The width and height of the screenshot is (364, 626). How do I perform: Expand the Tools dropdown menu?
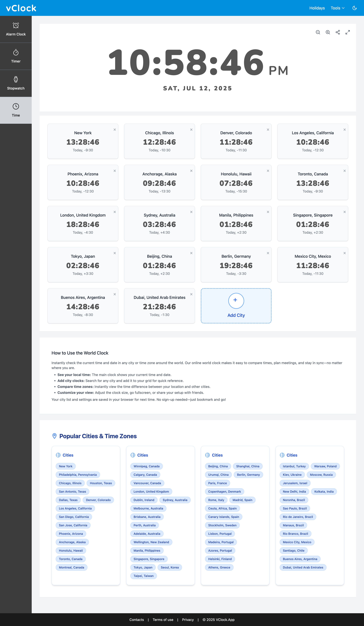tap(338, 8)
